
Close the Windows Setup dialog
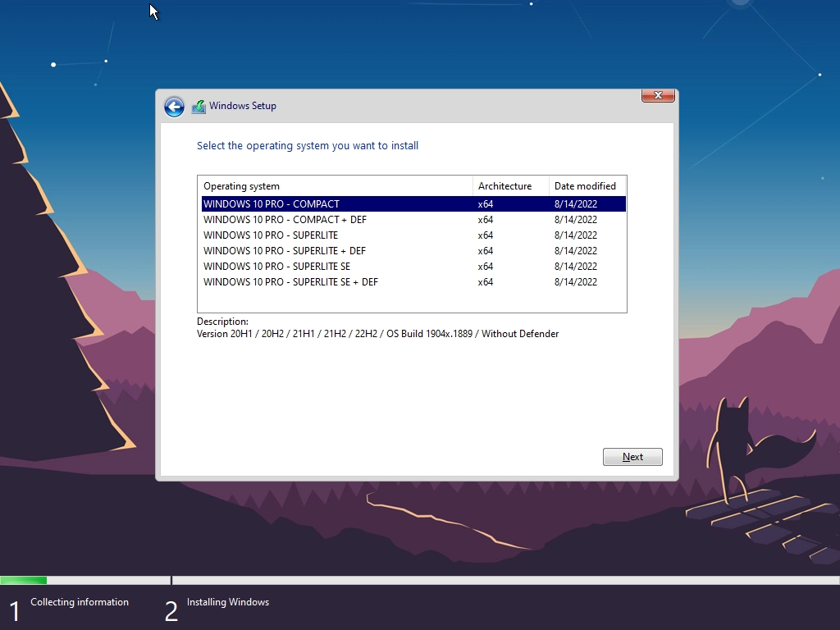pos(658,95)
